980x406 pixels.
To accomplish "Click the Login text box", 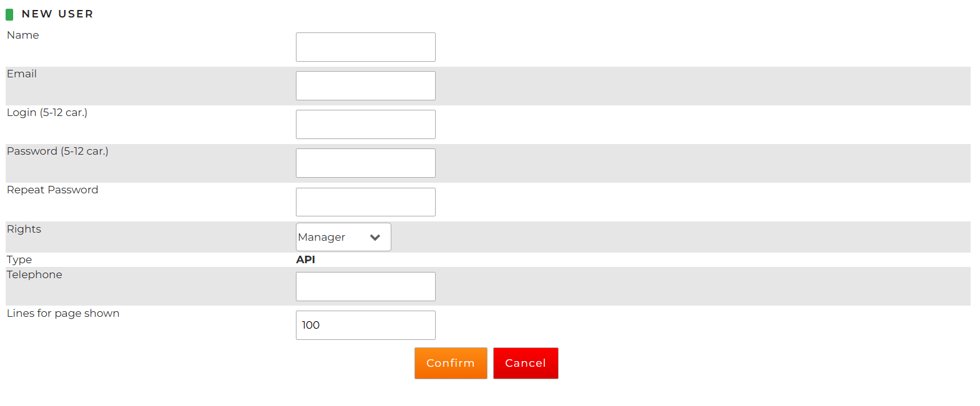I will pyautogui.click(x=366, y=125).
